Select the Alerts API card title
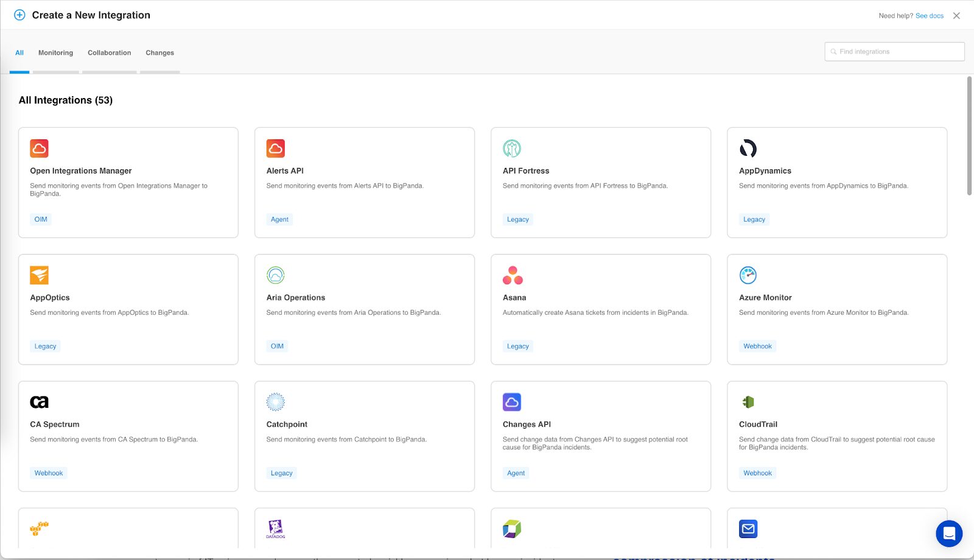Image resolution: width=974 pixels, height=560 pixels. [x=285, y=171]
